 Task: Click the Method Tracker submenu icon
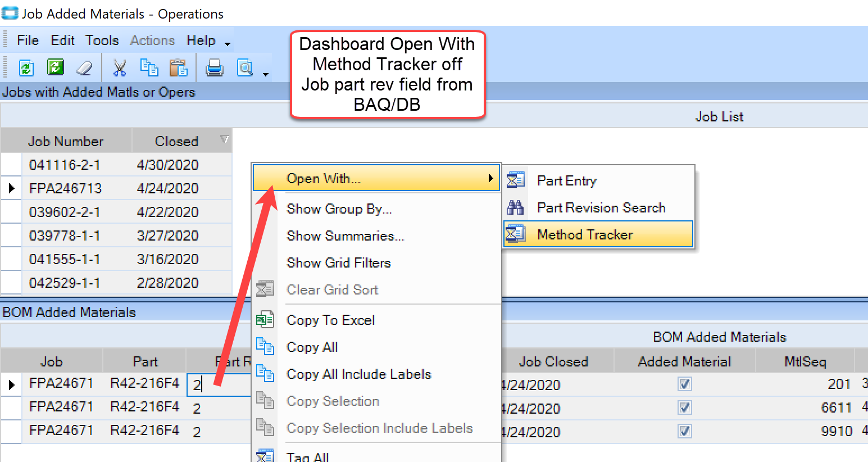(515, 234)
